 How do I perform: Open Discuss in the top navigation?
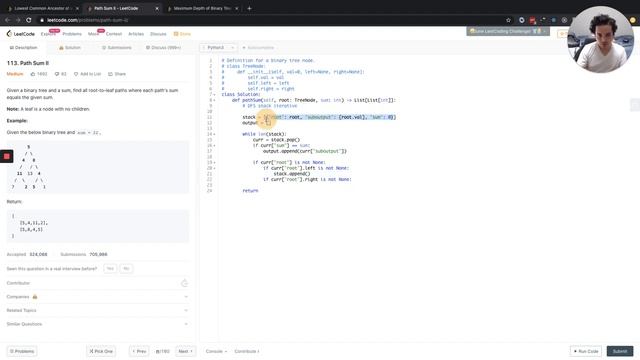(158, 34)
